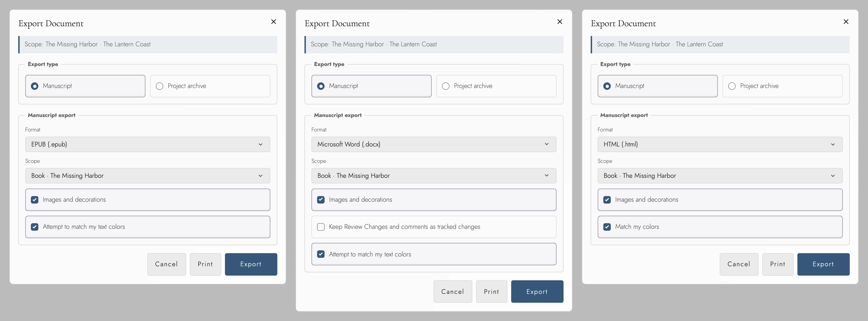The image size is (868, 321).
Task: Click Print in the EPUB dialog
Action: pos(205,264)
